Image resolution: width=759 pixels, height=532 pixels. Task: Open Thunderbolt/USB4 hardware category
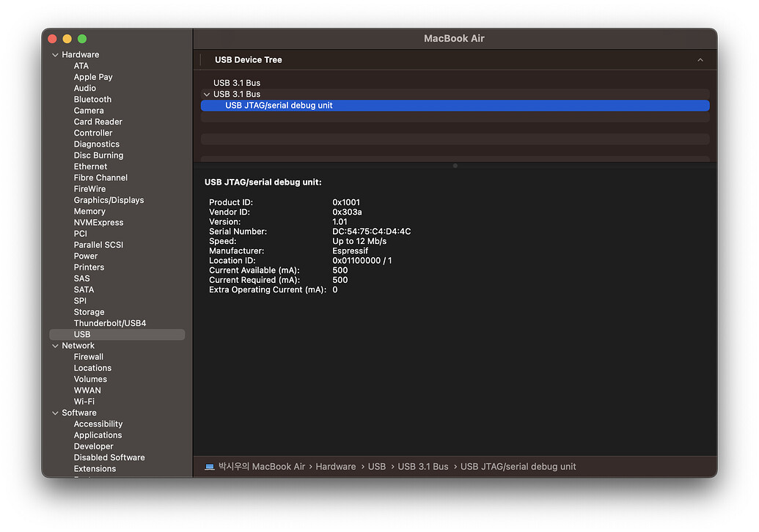pos(110,323)
